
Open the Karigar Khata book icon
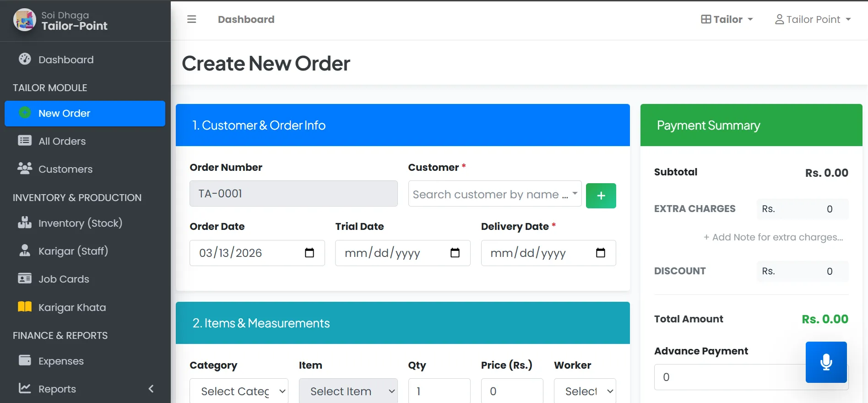point(25,307)
